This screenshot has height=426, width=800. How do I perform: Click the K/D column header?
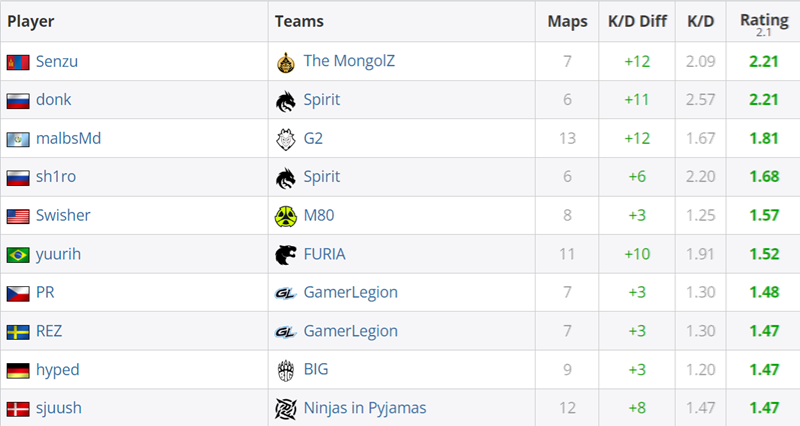pyautogui.click(x=701, y=21)
